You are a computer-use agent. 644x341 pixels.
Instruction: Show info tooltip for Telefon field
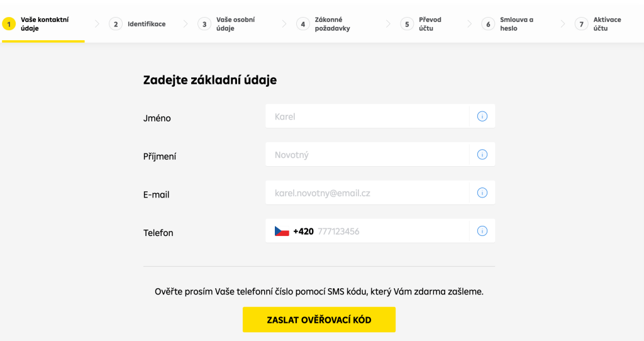tap(482, 231)
